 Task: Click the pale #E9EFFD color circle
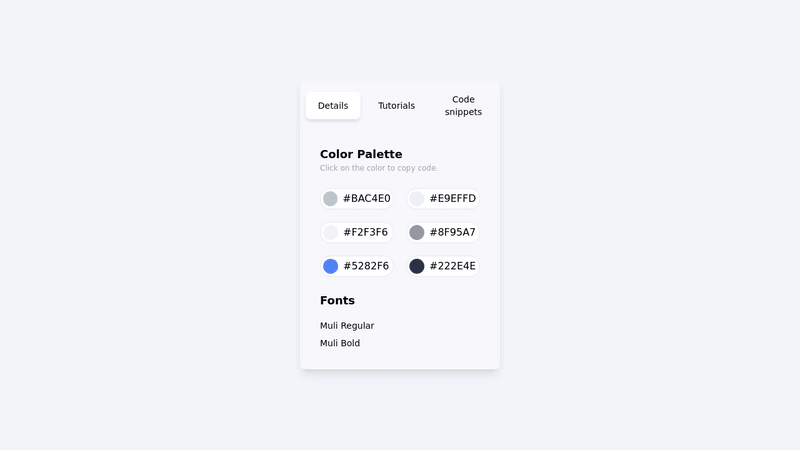(417, 199)
